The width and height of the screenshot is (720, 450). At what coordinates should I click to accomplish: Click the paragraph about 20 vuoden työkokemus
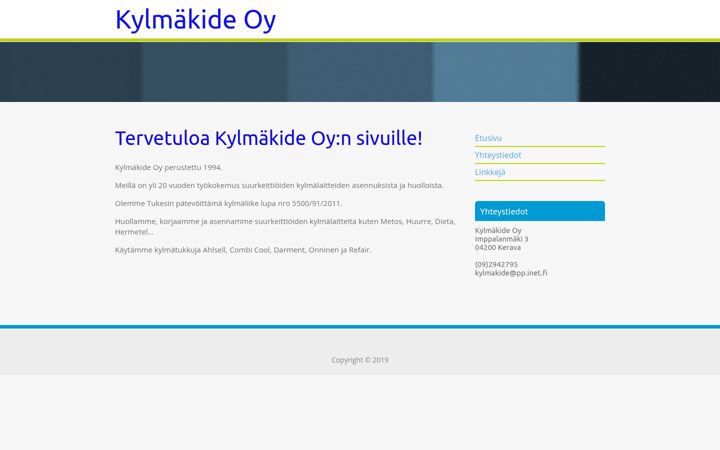[279, 185]
